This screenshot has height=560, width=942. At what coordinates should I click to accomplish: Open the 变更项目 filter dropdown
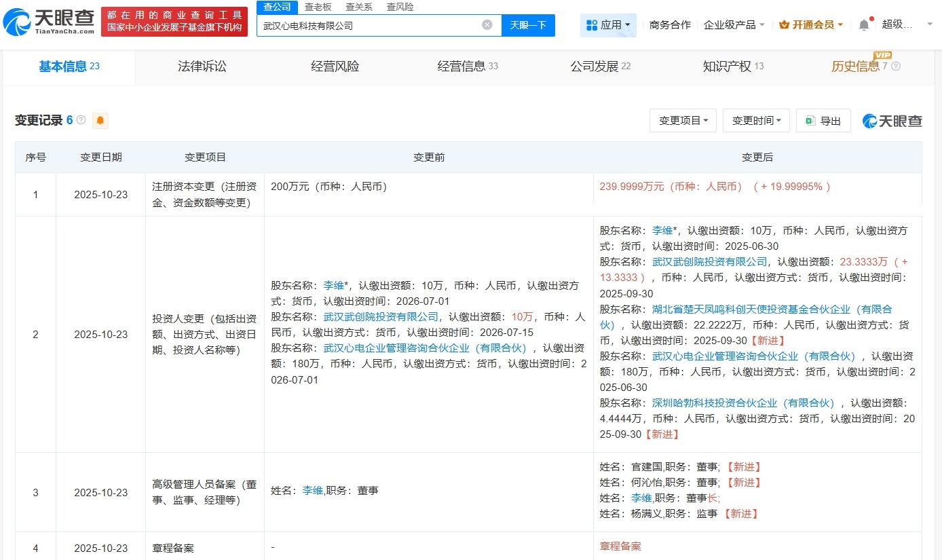683,120
